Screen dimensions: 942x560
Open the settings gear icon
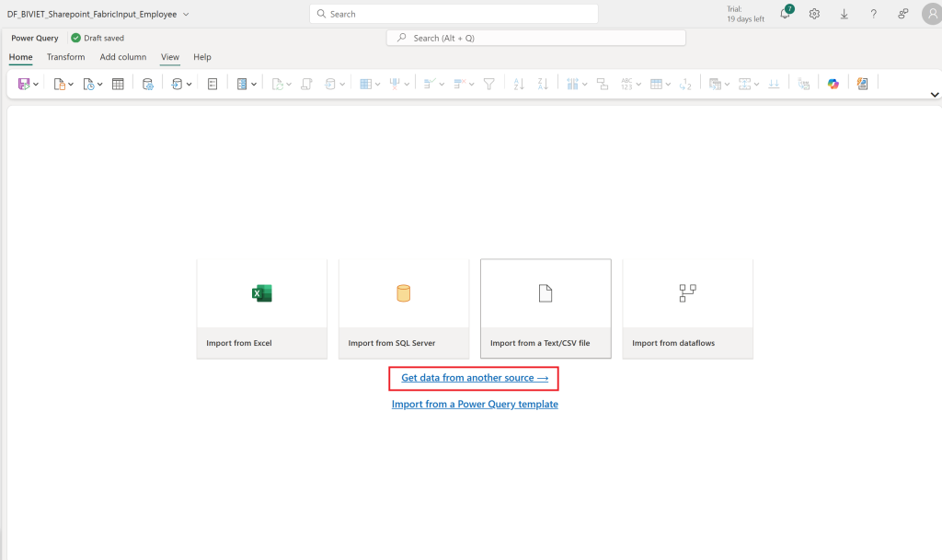pyautogui.click(x=814, y=14)
